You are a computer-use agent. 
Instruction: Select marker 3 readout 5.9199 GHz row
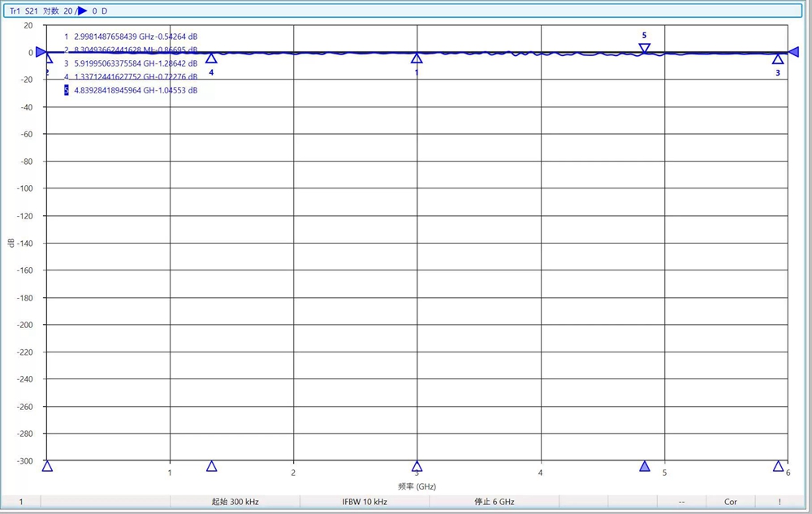tap(131, 63)
